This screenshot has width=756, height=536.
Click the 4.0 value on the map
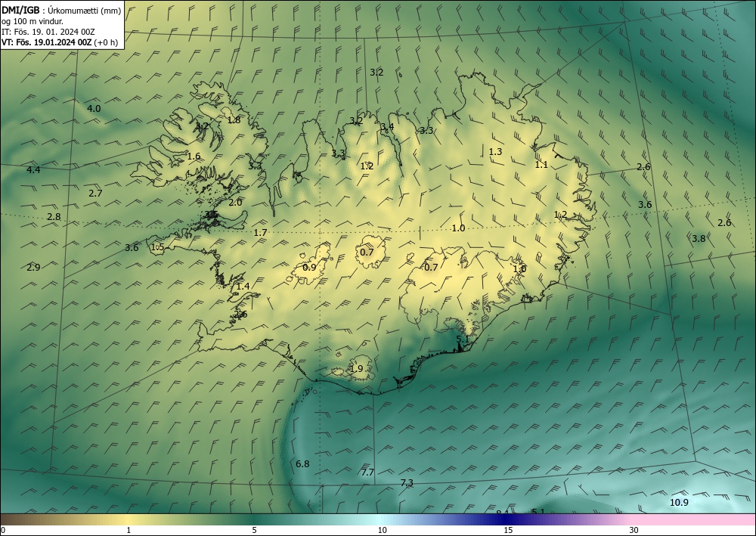tap(94, 108)
